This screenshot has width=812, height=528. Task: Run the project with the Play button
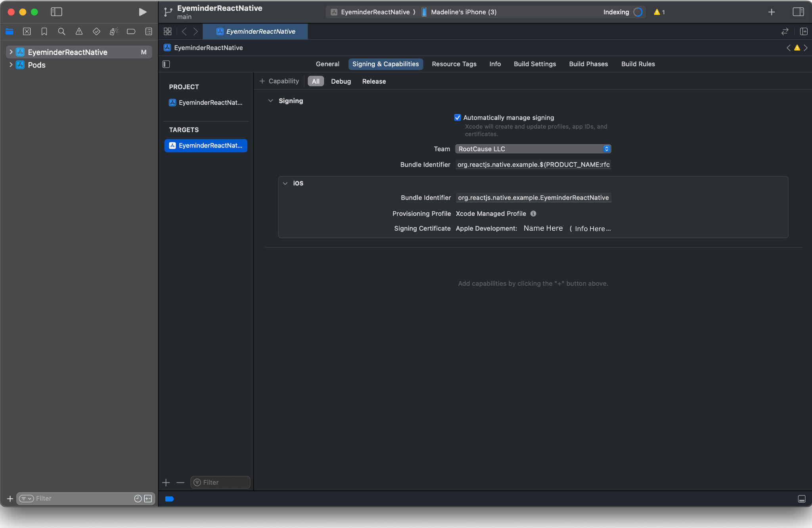(142, 12)
